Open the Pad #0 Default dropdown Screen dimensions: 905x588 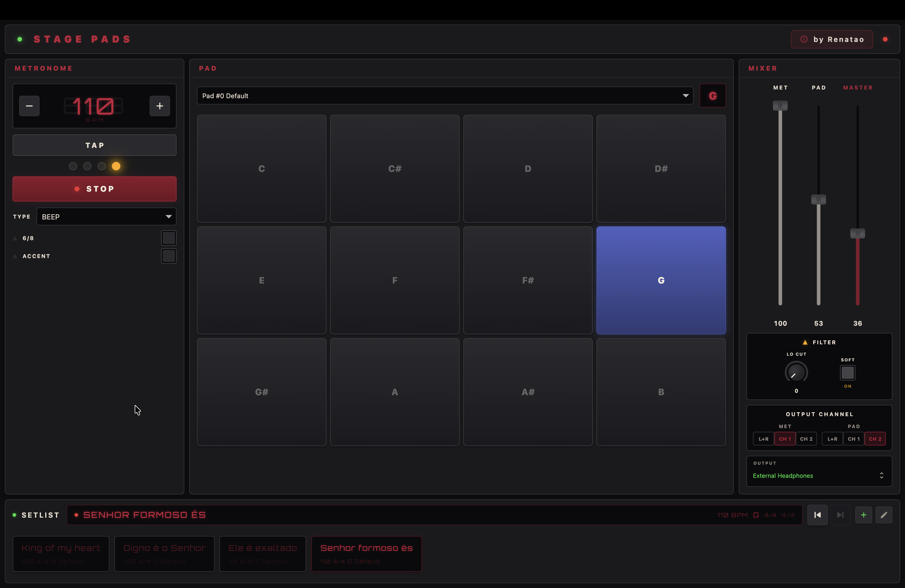coord(445,96)
